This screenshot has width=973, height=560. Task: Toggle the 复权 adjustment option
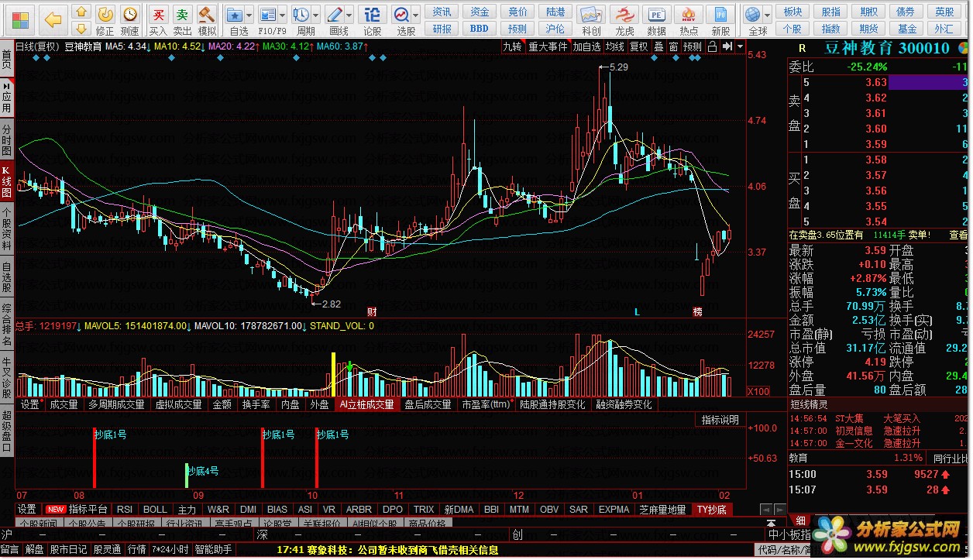pyautogui.click(x=638, y=46)
